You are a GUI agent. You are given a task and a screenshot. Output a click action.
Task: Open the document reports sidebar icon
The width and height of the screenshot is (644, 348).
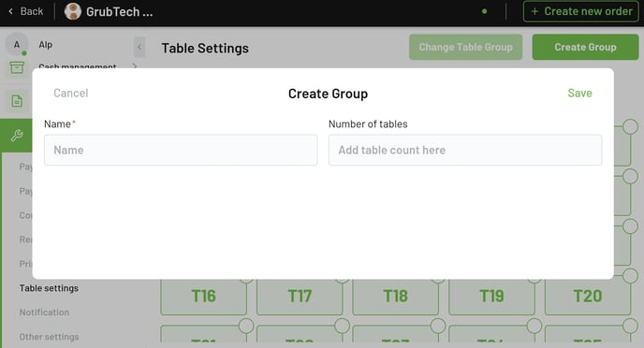click(17, 101)
